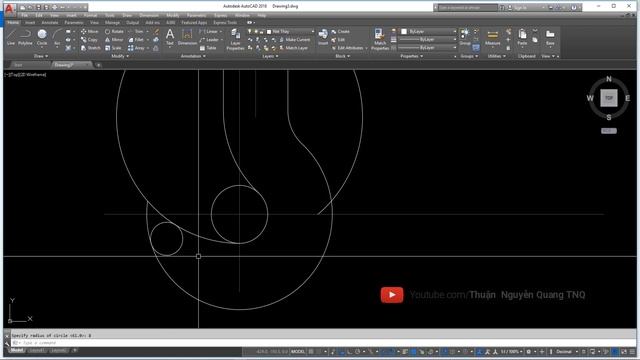640x360 pixels.
Task: Open the lineweight ByLayer dropdown
Action: coord(428,40)
